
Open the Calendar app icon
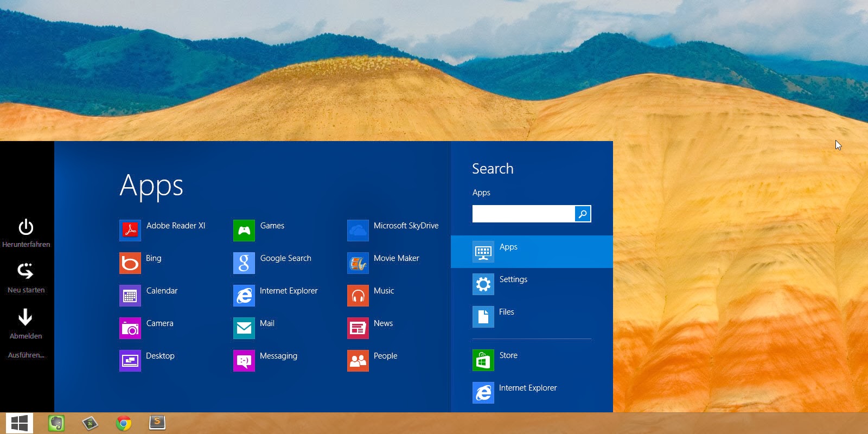(130, 296)
